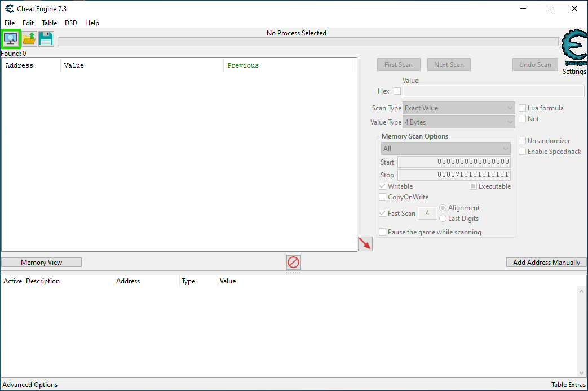Click the First Scan button
Screen dimensions: 588x391
point(399,64)
